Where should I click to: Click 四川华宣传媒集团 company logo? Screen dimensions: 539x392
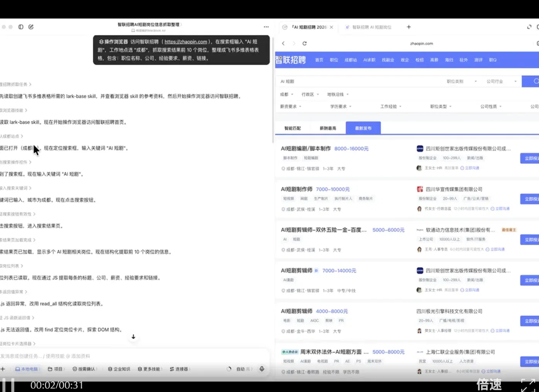click(420, 189)
